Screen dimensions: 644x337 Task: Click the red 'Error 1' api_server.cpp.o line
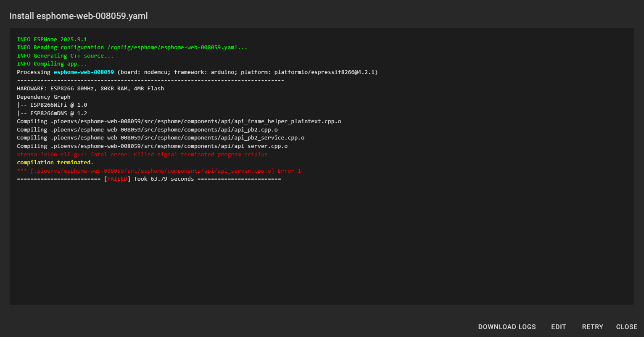pos(159,171)
